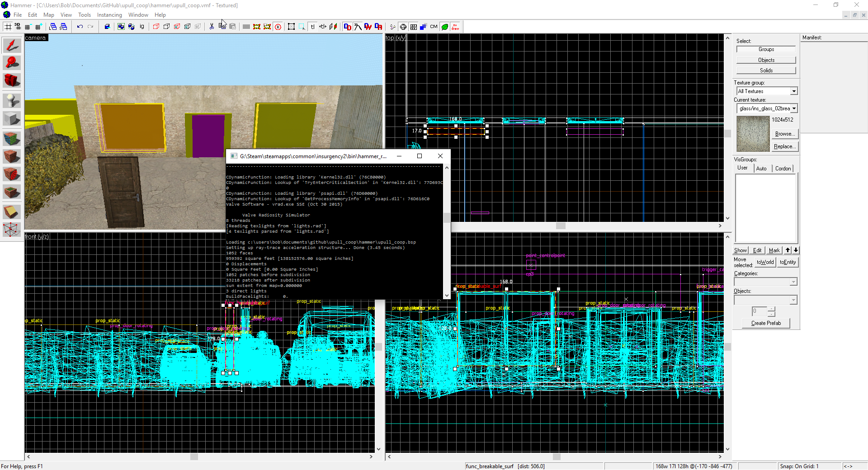Select the Magnify tool
868x470 pixels.
click(x=12, y=63)
